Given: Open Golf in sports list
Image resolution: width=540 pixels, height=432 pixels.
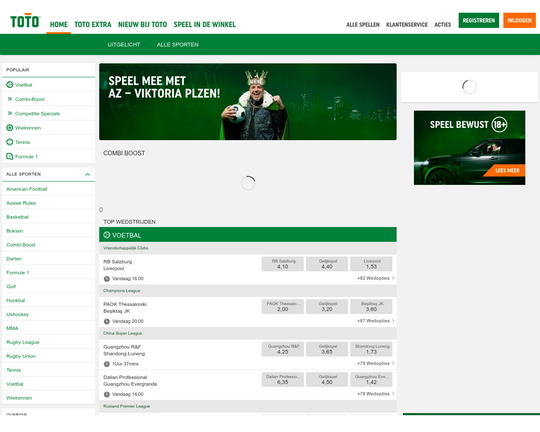Looking at the screenshot, I should (49, 287).
